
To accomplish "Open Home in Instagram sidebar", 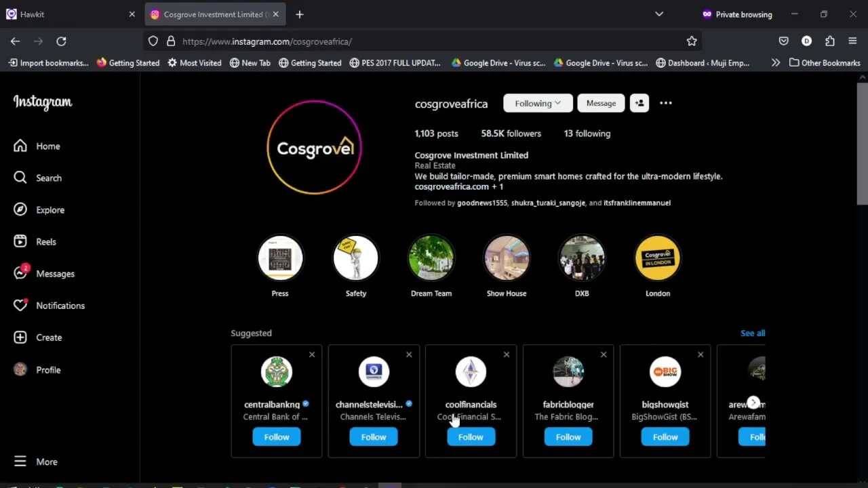I will point(37,146).
